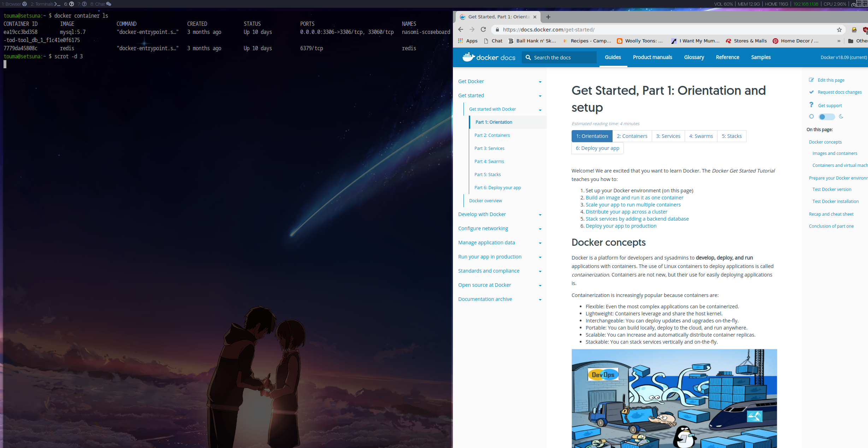Select the 4: Swarms tutorial tab

[x=701, y=136]
